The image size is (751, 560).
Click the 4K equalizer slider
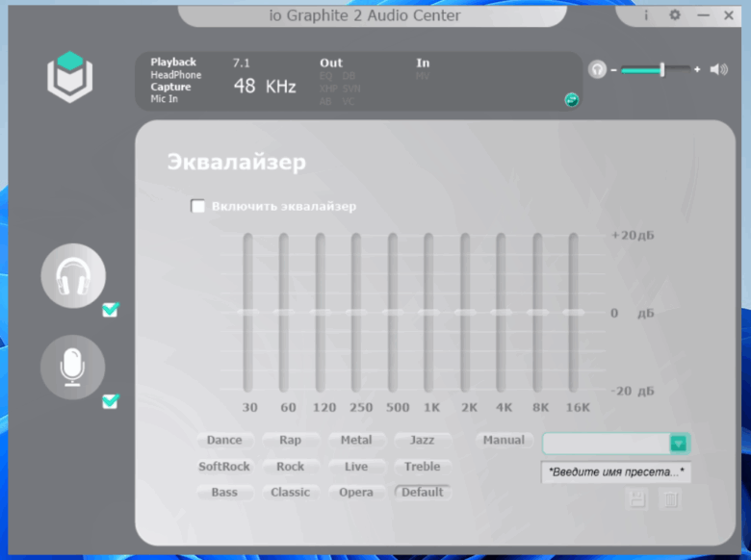[501, 313]
